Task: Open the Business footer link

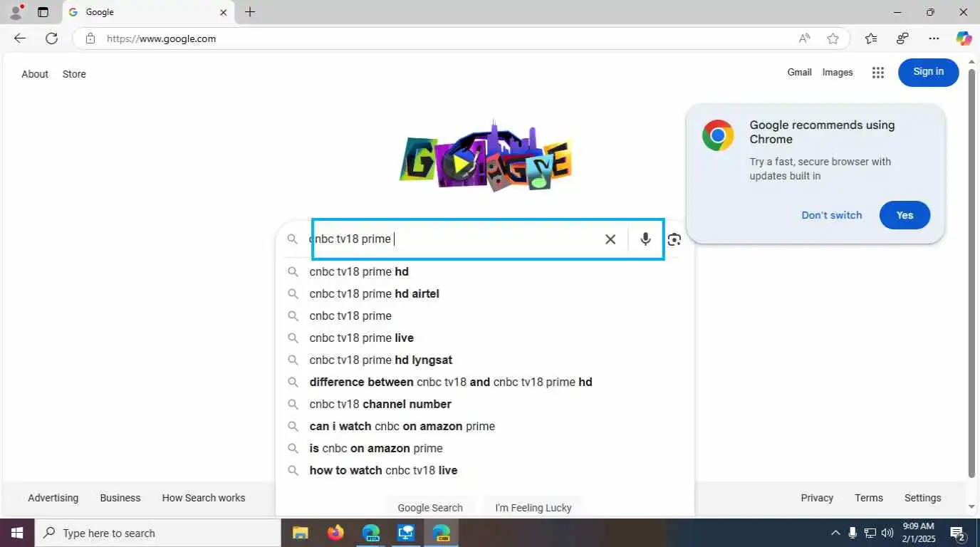Action: tap(120, 498)
